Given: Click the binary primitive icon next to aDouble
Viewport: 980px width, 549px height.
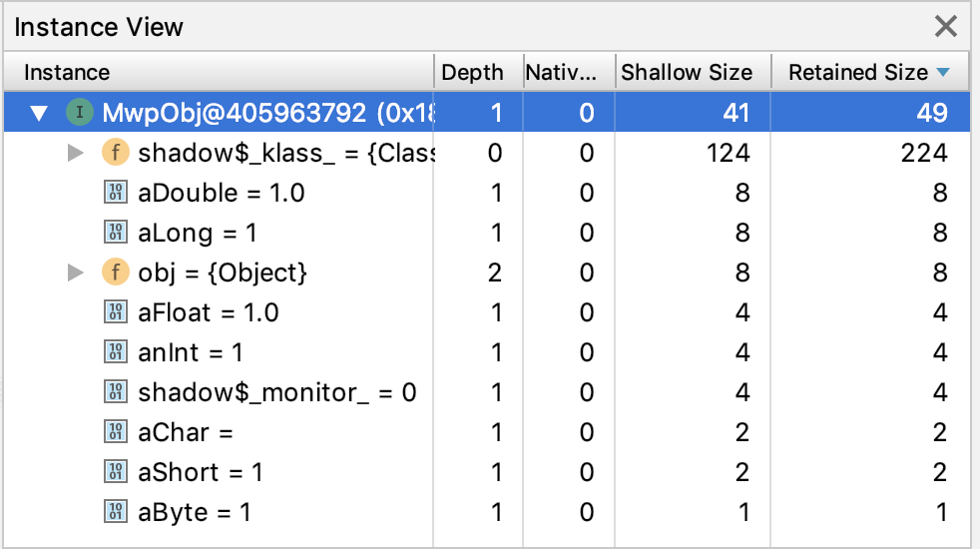Looking at the screenshot, I should tap(115, 193).
